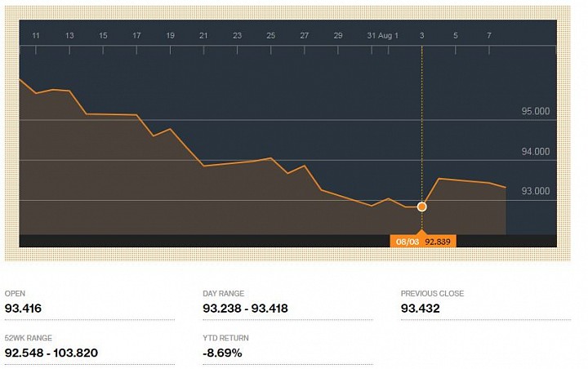This screenshot has height=369, width=588.
Task: Click the orange data point marker on chart
Action: pyautogui.click(x=422, y=207)
